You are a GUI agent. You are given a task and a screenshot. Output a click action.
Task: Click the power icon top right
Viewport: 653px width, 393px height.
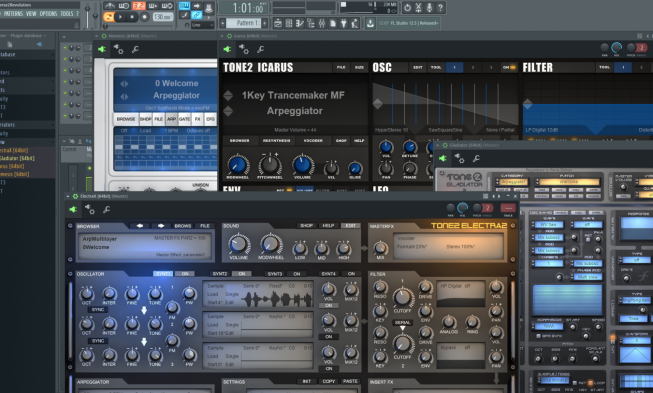tap(407, 7)
